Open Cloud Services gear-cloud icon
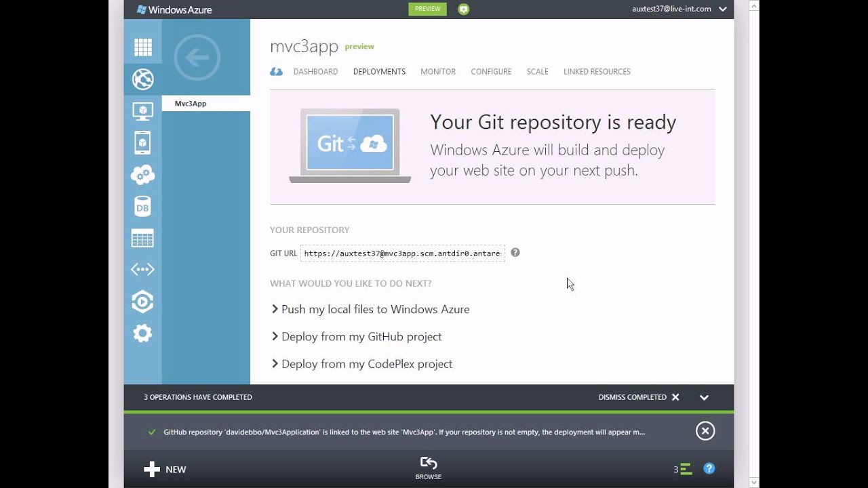 tap(142, 175)
